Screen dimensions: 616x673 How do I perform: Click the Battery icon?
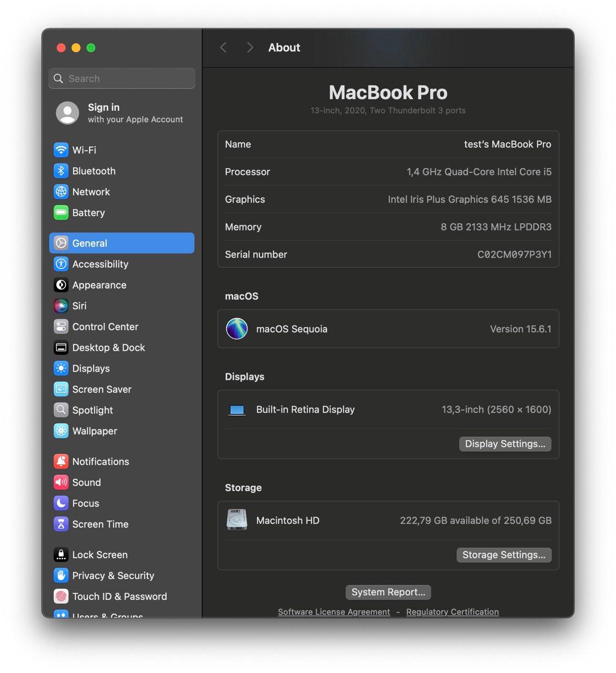click(88, 212)
